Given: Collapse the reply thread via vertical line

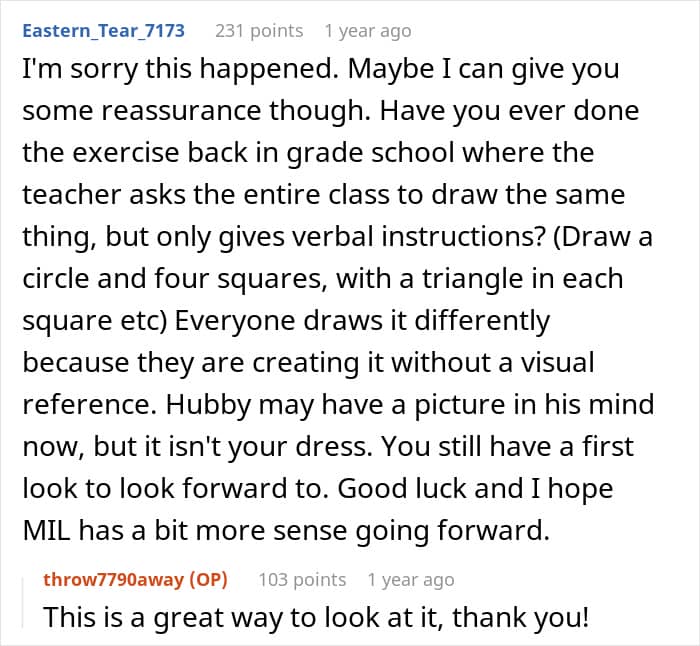Looking at the screenshot, I should pyautogui.click(x=23, y=603).
